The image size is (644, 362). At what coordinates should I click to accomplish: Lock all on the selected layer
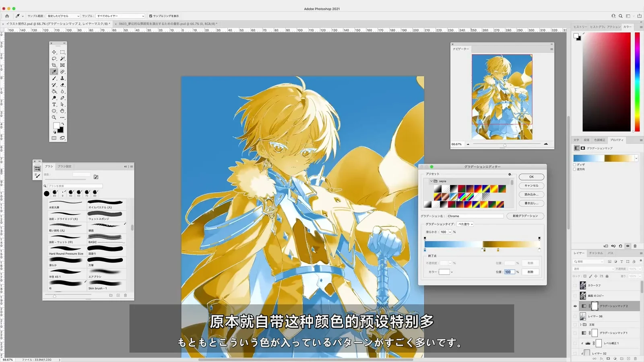(x=607, y=276)
